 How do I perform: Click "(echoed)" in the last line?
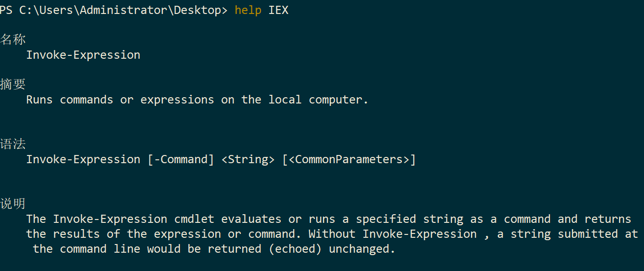point(295,249)
